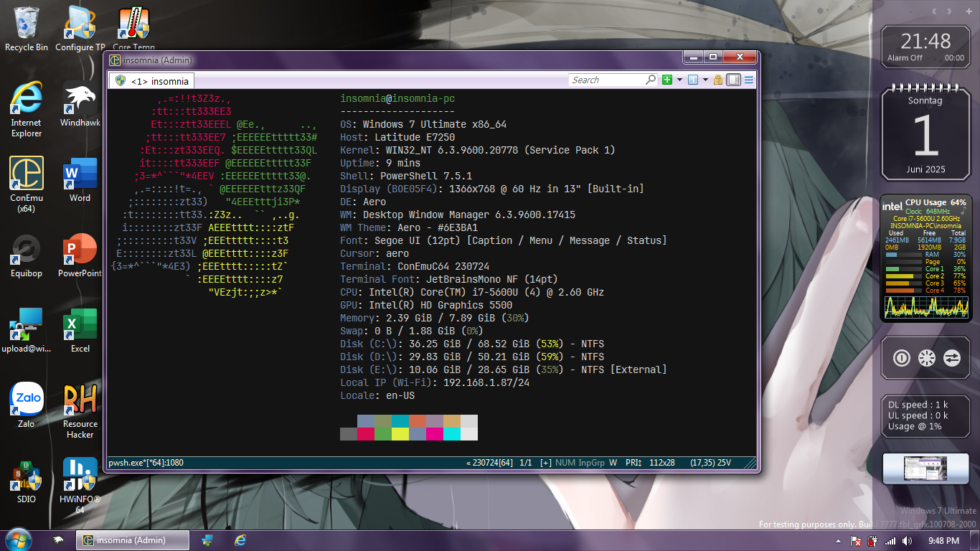Open the Windows Start button

[x=18, y=540]
